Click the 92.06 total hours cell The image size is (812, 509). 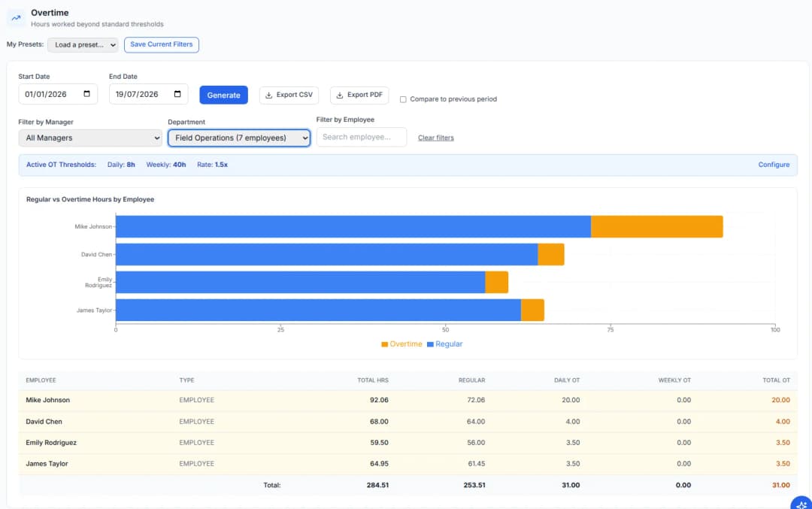(x=379, y=400)
